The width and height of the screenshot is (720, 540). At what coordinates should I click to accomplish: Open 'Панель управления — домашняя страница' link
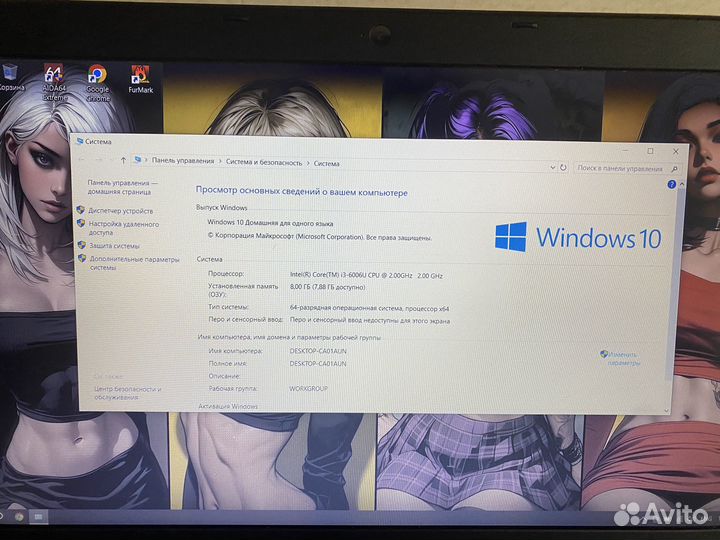click(x=122, y=187)
